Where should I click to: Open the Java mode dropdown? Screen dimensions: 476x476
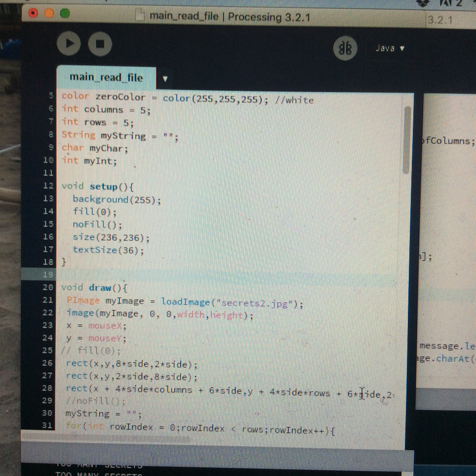(390, 48)
